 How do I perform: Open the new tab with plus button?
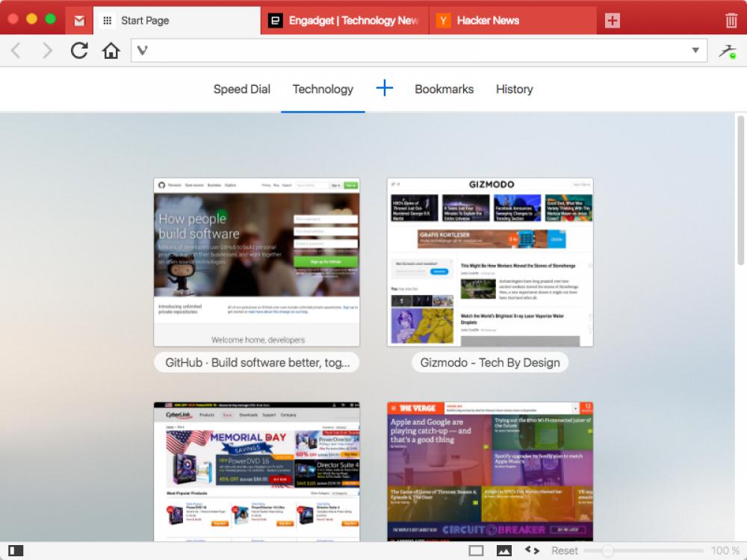click(612, 20)
